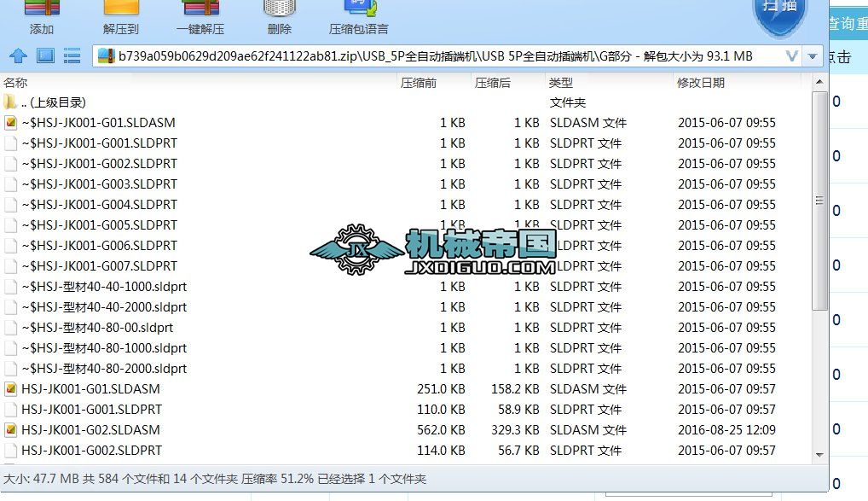Start extraction with 一键解压 icon
Screen dimensions: 868x501
tap(200, 15)
